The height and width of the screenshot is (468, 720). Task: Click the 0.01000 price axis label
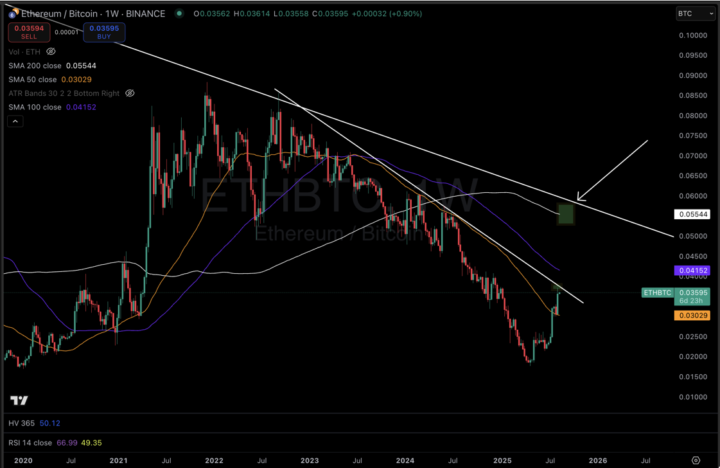(693, 397)
